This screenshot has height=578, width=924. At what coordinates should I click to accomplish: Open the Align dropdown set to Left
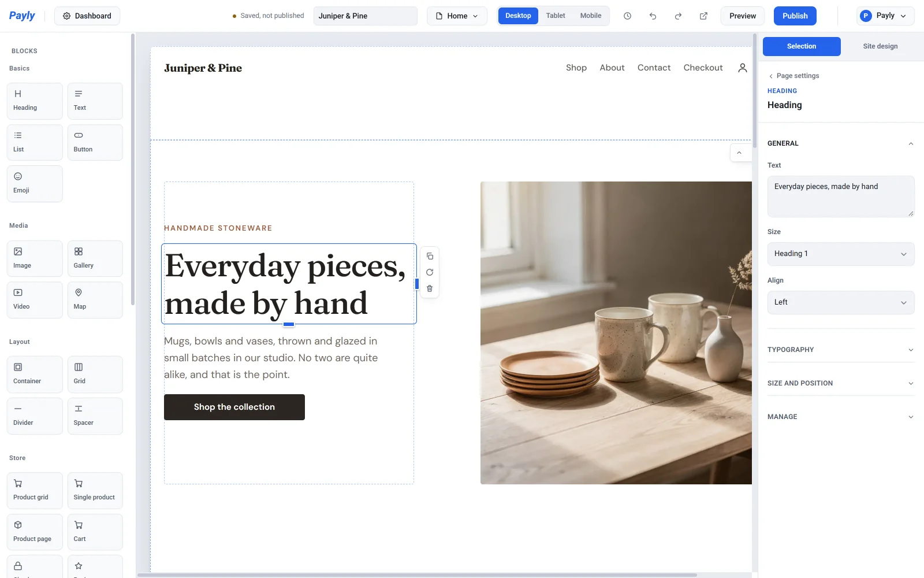(841, 302)
